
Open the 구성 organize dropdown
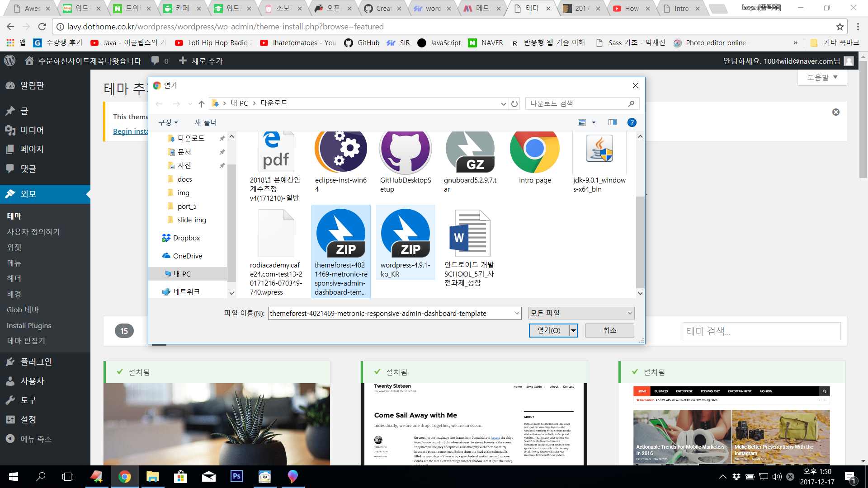[168, 122]
